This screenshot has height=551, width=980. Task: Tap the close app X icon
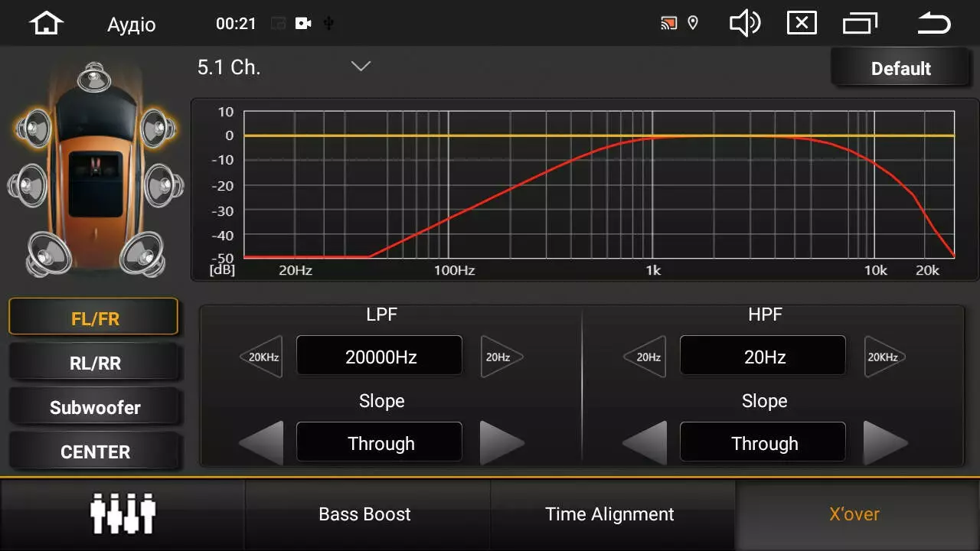802,24
